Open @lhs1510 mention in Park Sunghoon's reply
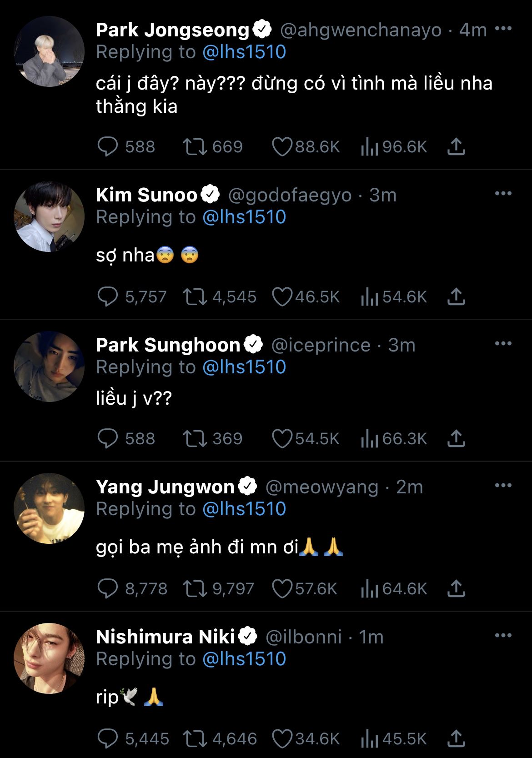The width and height of the screenshot is (532, 758). click(x=244, y=367)
